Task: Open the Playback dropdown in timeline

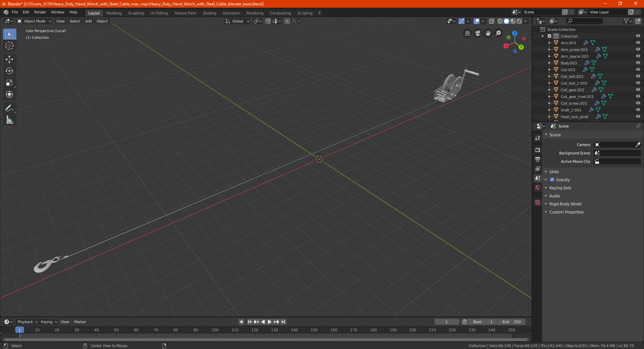Action: tap(27, 322)
